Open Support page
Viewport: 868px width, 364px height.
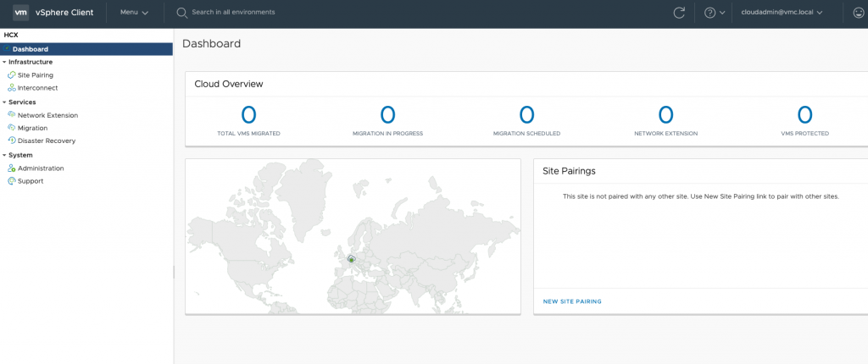point(31,181)
